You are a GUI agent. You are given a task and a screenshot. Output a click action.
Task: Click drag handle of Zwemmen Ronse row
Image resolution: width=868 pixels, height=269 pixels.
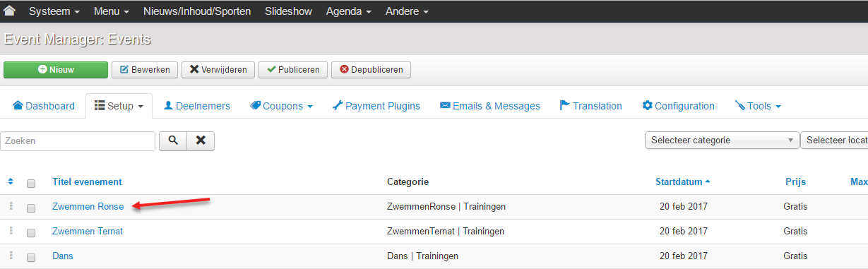tap(11, 206)
